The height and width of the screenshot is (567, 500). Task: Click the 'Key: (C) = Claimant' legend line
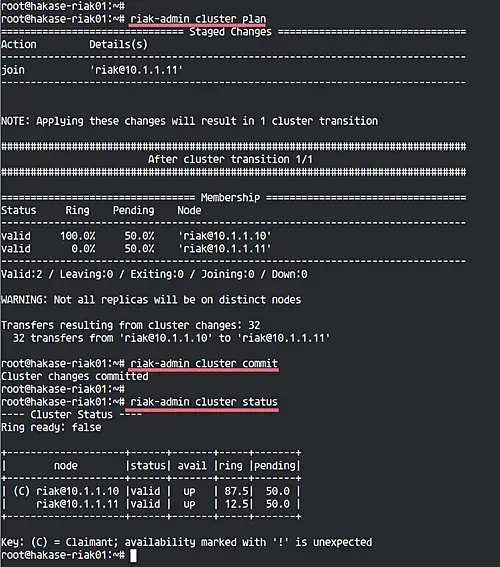[187, 542]
